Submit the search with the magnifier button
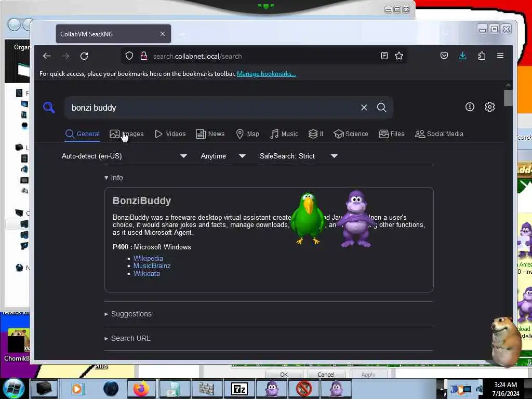The width and height of the screenshot is (532, 399). 382,108
